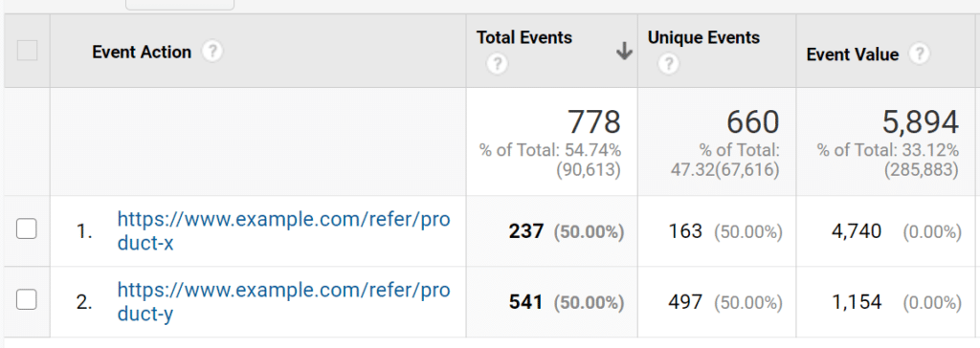Click the button above the table header

180,5
